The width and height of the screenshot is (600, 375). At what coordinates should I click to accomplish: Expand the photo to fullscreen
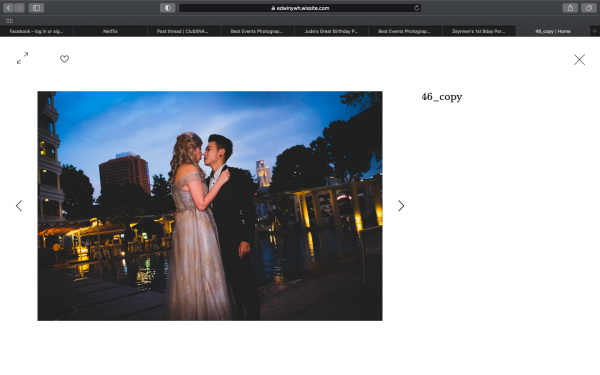(23, 58)
